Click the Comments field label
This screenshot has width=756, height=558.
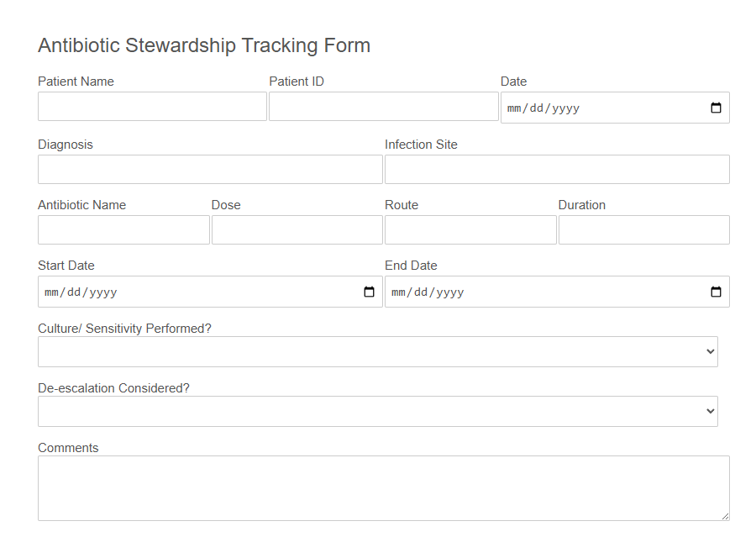tap(68, 448)
